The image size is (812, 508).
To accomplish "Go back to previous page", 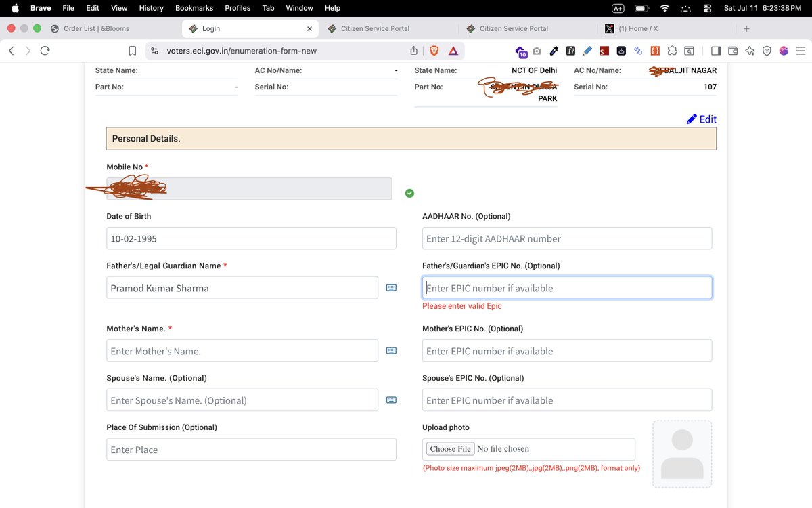I will tap(12, 51).
